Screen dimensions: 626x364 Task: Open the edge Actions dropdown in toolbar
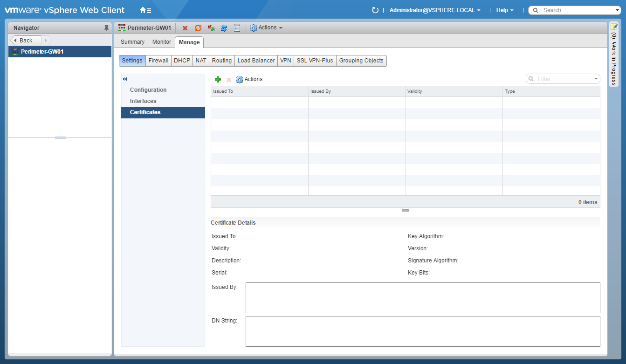click(x=267, y=28)
